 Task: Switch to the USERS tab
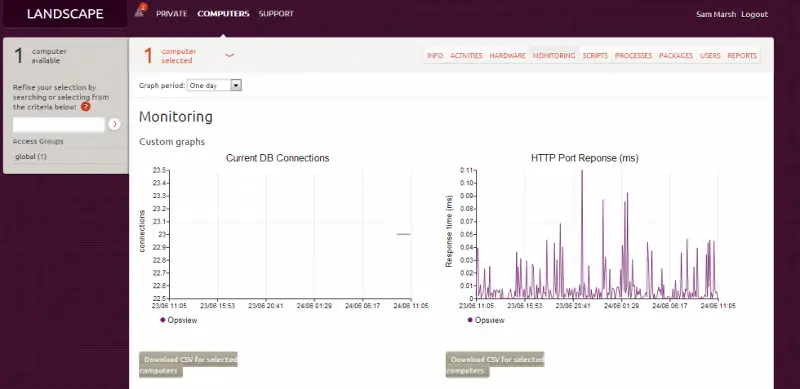[x=710, y=56]
